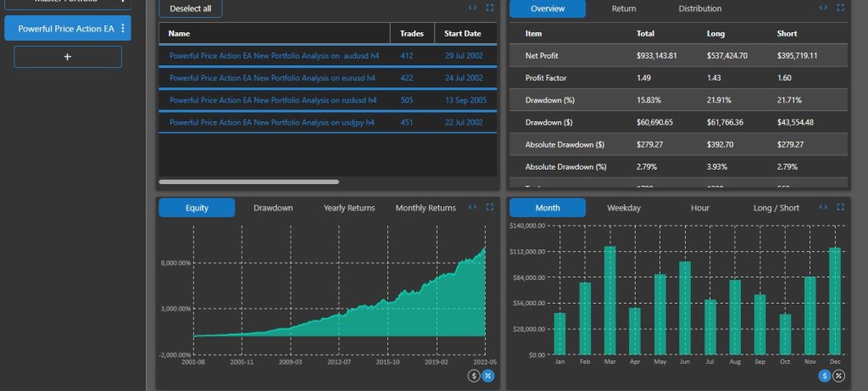Expand strategy list panel to fullscreen
868x391 pixels.
[489, 8]
